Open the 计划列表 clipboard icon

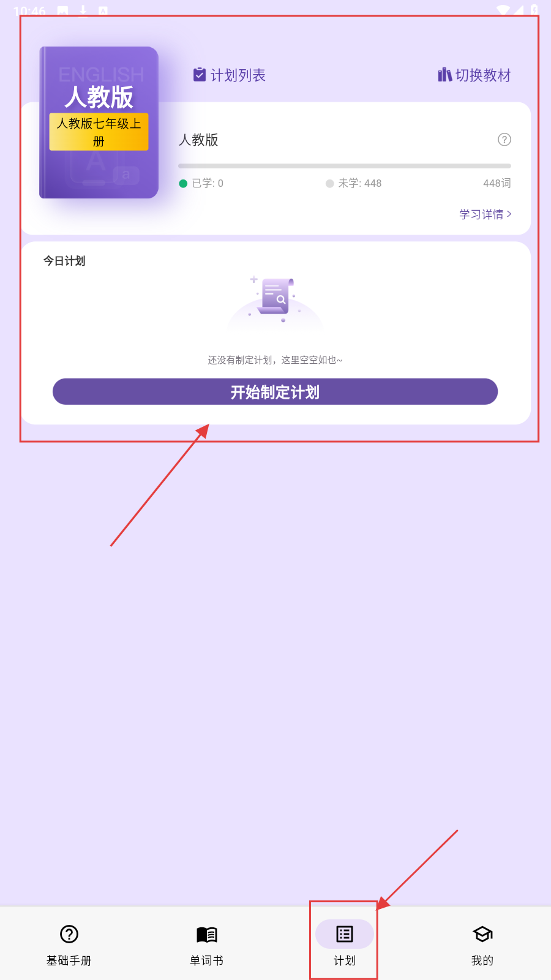click(200, 75)
